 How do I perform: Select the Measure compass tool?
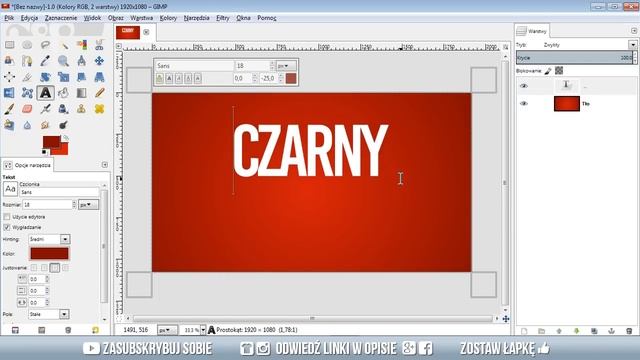point(81,61)
